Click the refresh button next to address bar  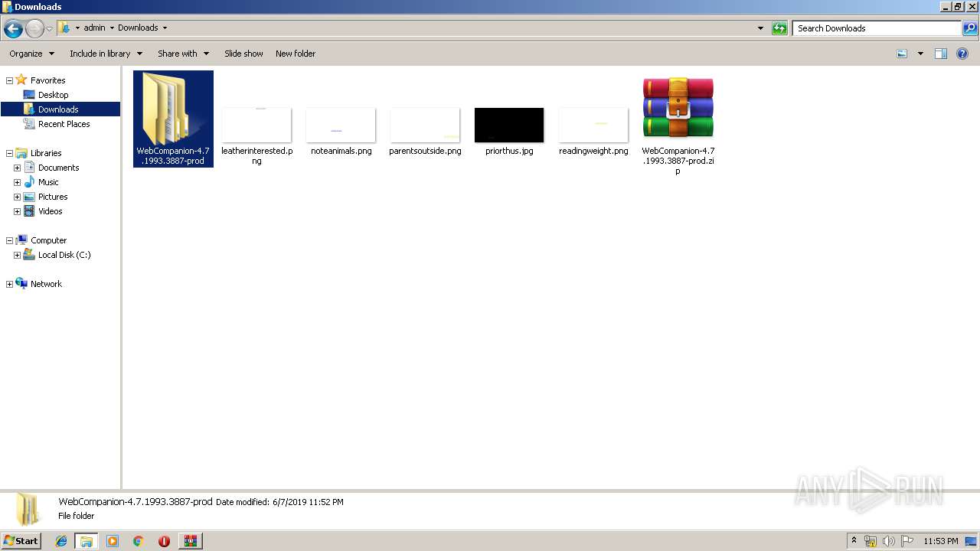tap(779, 28)
